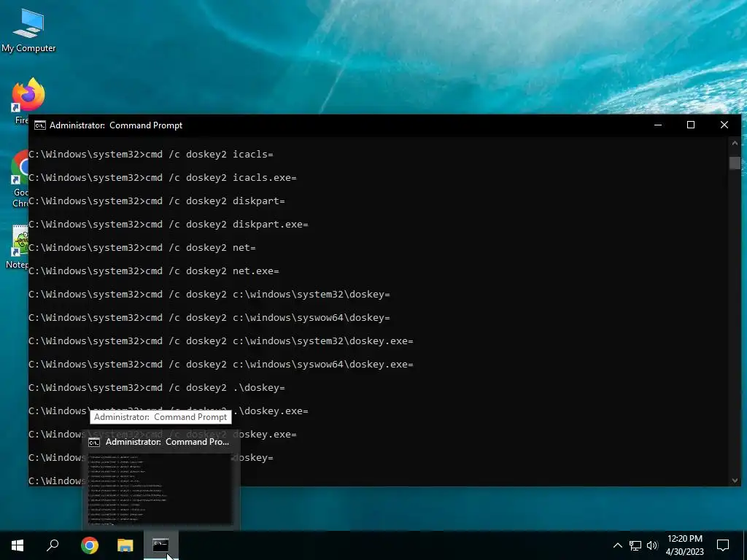Maximize the Command Prompt window
The width and height of the screenshot is (747, 560).
pos(691,125)
